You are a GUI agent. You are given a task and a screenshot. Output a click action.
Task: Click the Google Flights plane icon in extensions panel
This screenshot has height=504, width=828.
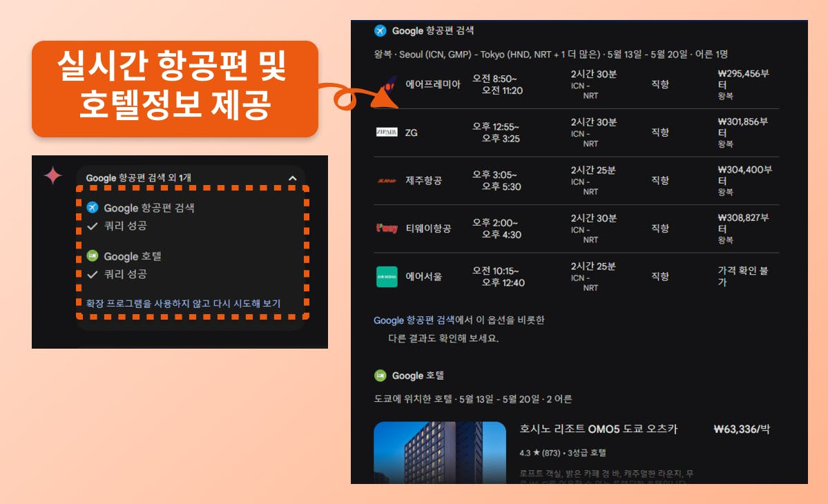coord(93,207)
